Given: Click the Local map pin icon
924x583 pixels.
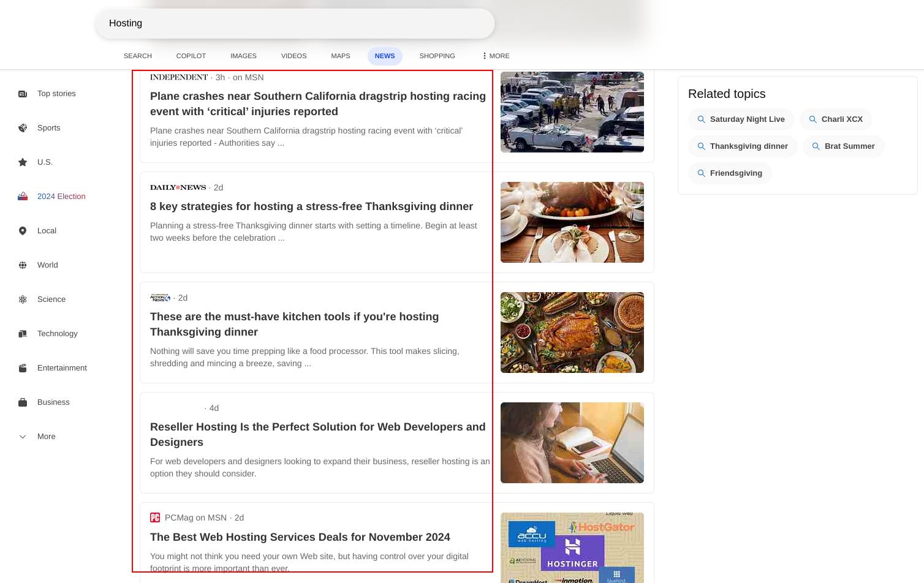Looking at the screenshot, I should [x=23, y=231].
